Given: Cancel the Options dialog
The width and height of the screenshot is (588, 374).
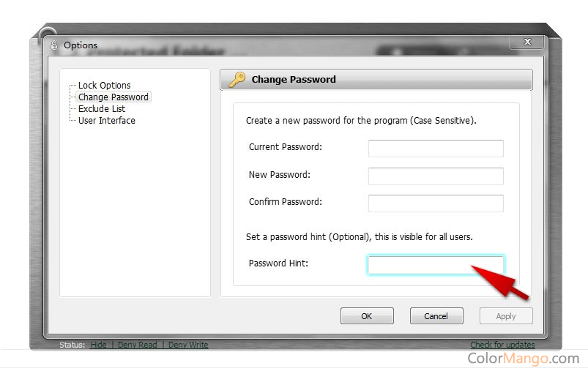Looking at the screenshot, I should coord(436,316).
